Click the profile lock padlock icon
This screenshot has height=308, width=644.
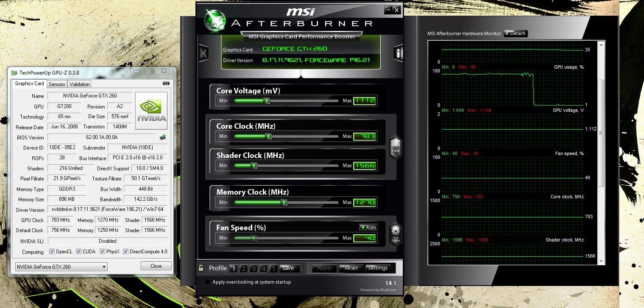click(201, 268)
